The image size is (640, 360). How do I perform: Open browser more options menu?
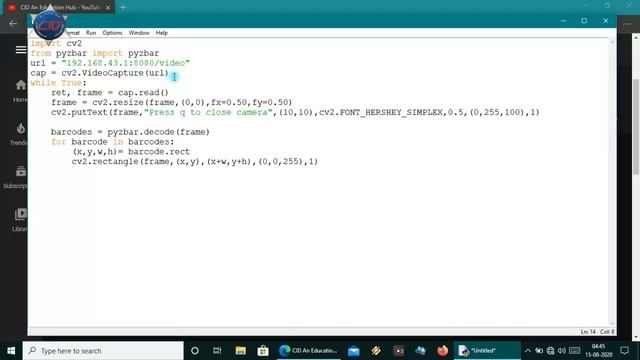[627, 24]
